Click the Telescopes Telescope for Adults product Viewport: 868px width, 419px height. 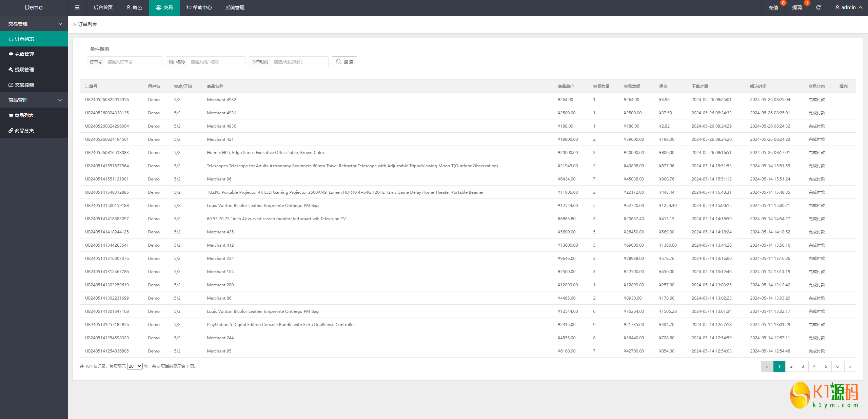coord(352,166)
